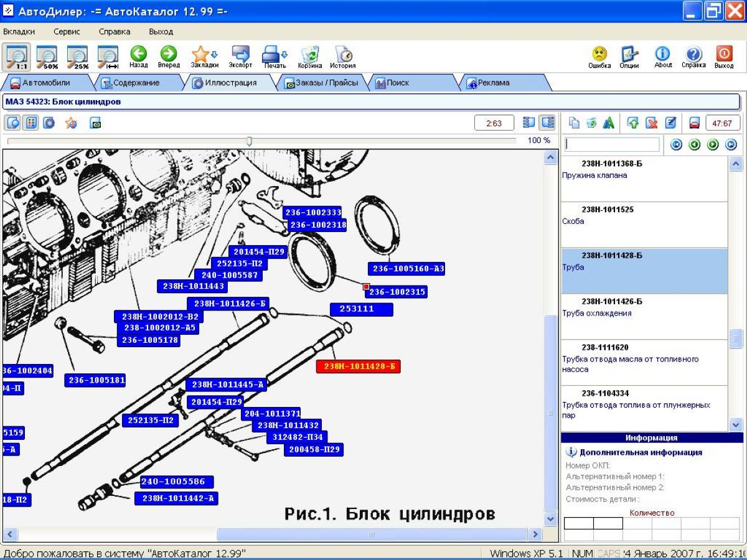
Task: Select list item Пружина клапана
Action: [644, 179]
